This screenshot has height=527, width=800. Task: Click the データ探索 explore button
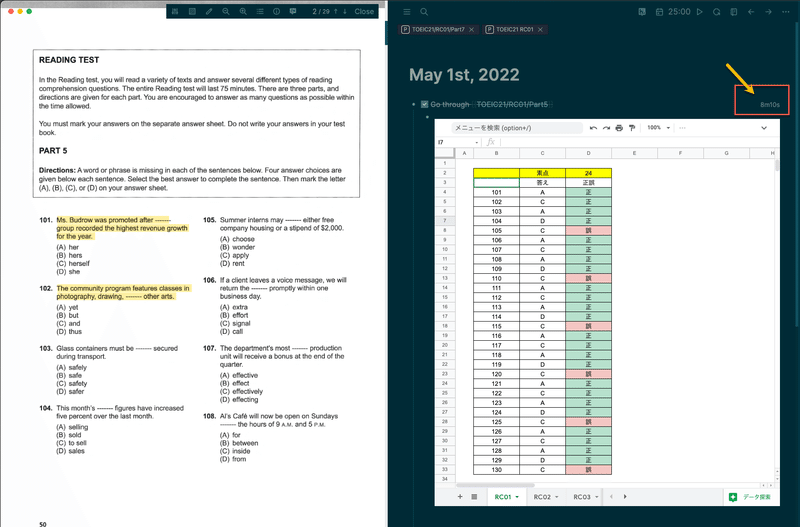750,497
